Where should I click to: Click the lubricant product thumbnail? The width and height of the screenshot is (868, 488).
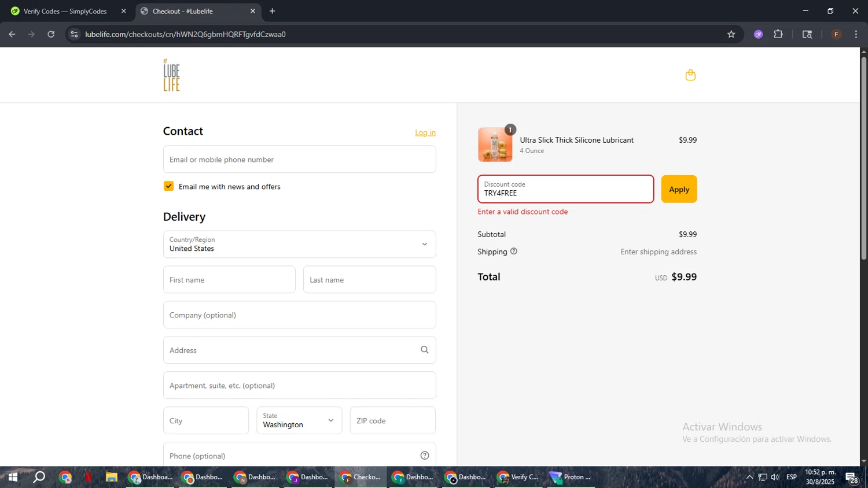(x=495, y=145)
